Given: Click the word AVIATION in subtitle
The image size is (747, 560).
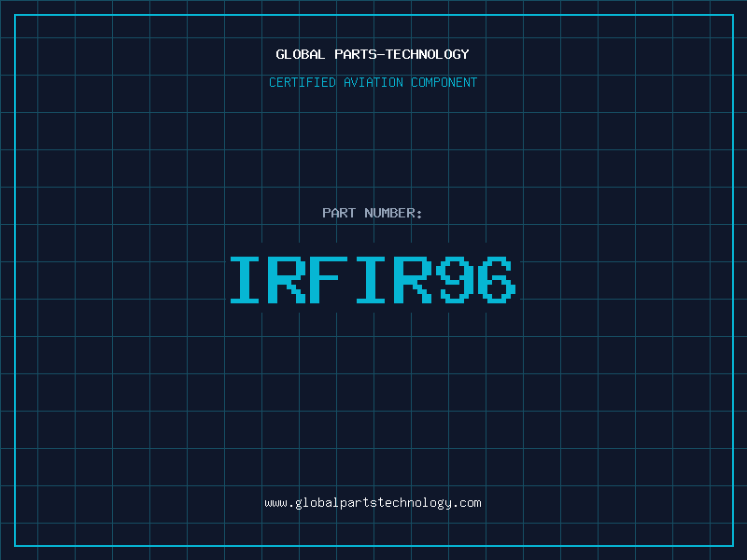Looking at the screenshot, I should (373, 82).
